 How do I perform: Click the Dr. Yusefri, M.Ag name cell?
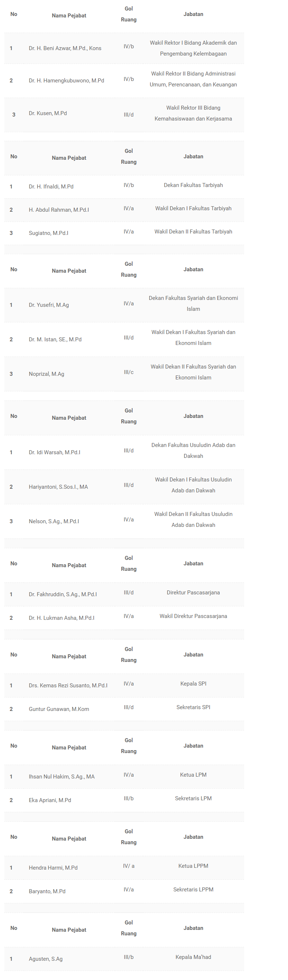pos(49,305)
